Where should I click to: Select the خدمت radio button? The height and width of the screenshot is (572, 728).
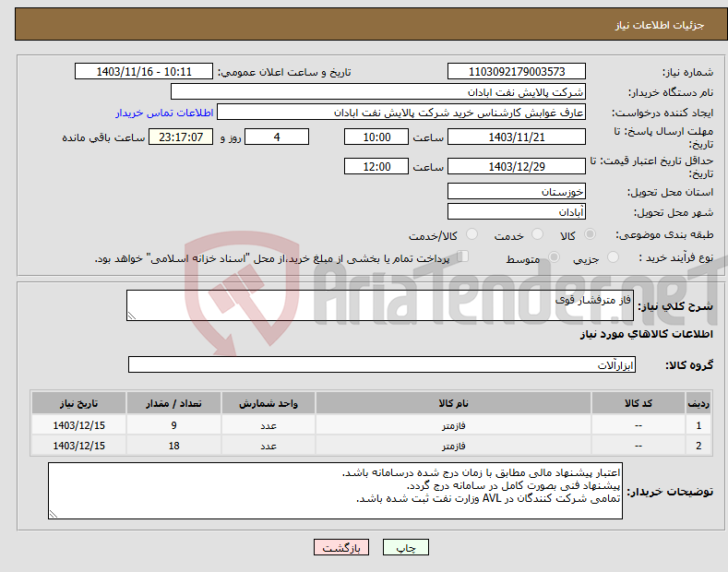point(537,234)
